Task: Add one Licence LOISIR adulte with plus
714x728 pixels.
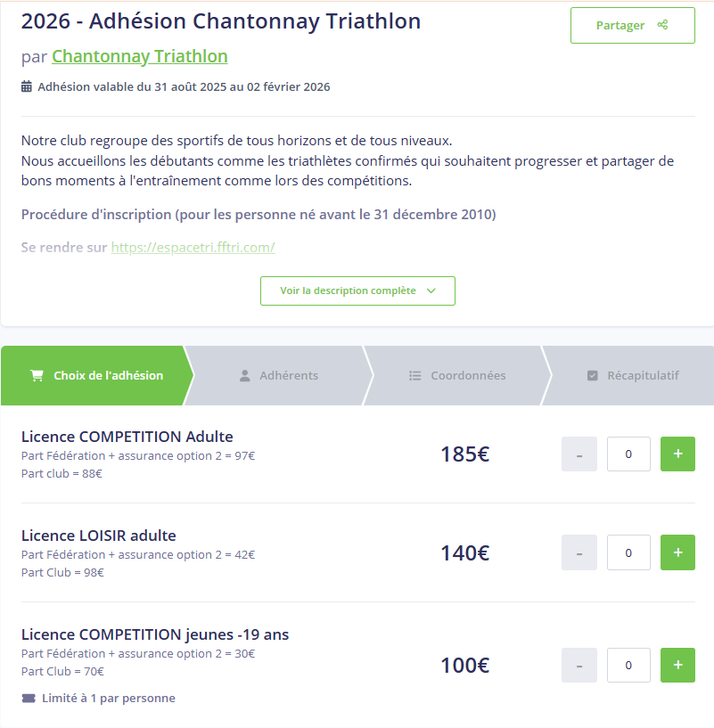Action: [x=677, y=552]
